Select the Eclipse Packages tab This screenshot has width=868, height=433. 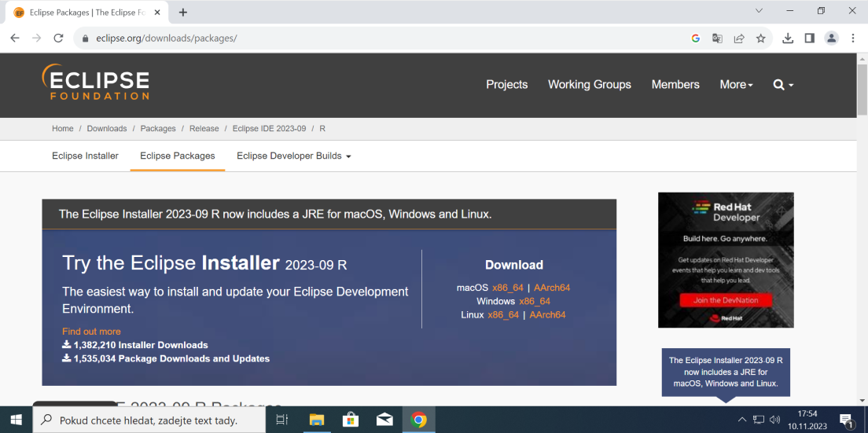pos(178,156)
